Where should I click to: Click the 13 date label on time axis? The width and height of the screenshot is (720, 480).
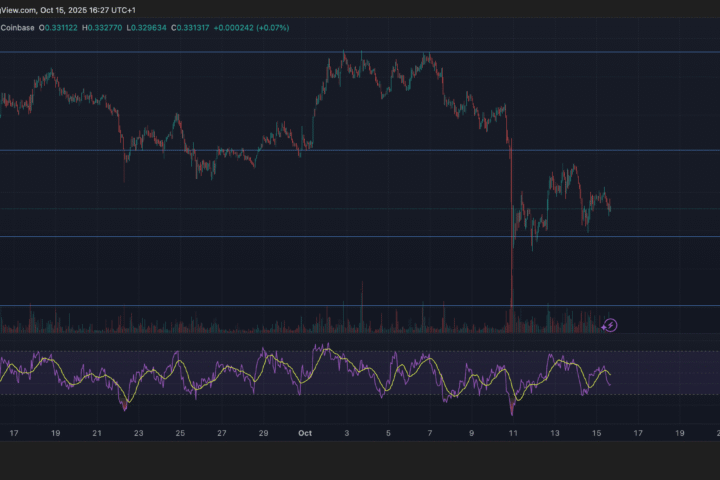click(555, 433)
